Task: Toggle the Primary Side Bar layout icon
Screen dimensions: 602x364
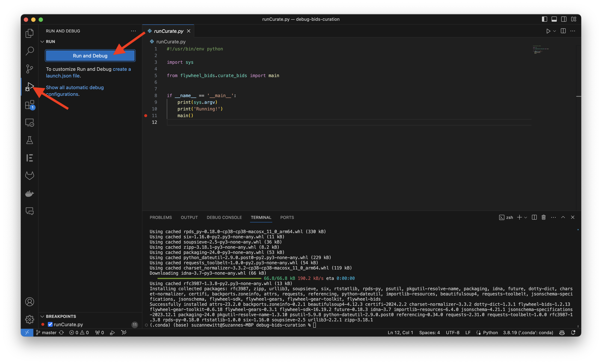Action: click(544, 19)
